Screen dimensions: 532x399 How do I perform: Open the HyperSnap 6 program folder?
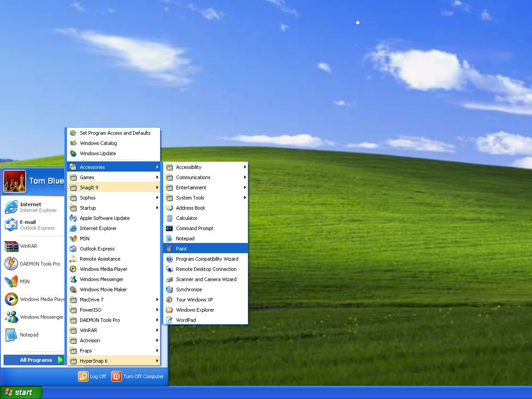[113, 361]
